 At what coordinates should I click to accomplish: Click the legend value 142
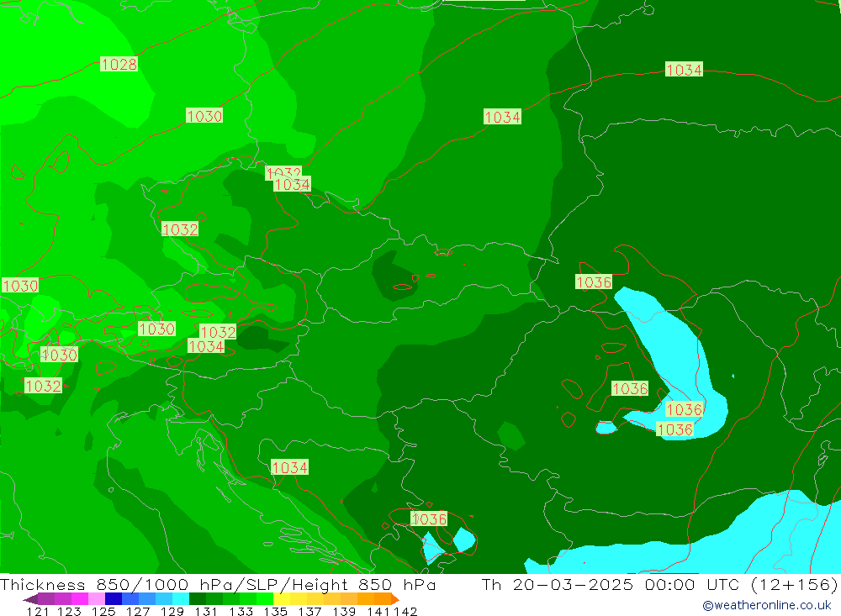405,611
